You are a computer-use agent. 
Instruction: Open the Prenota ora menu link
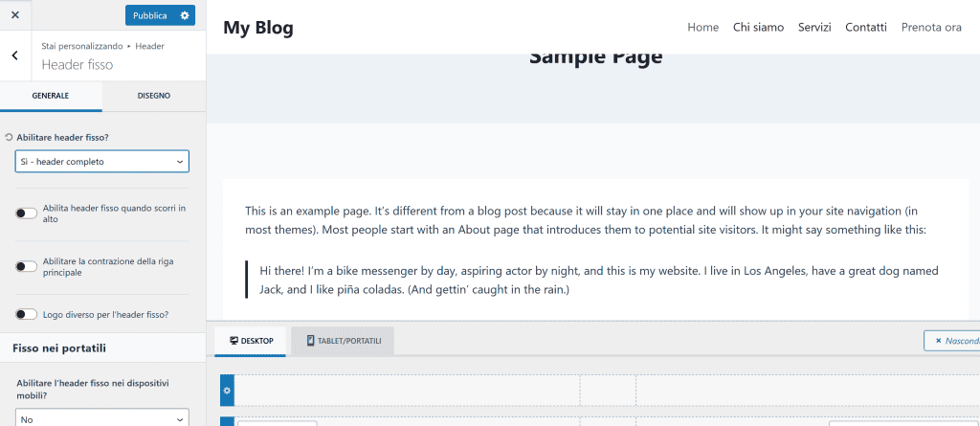point(931,28)
